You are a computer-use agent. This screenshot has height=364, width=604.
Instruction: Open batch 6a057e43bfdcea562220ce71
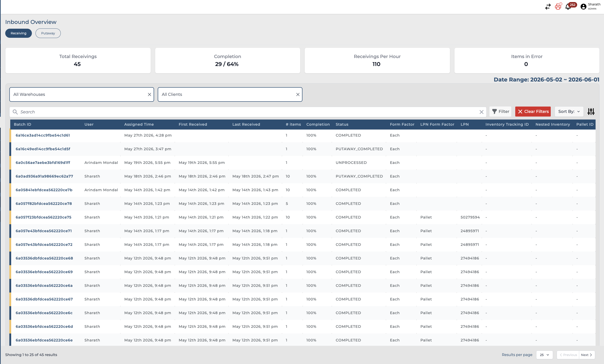click(44, 231)
